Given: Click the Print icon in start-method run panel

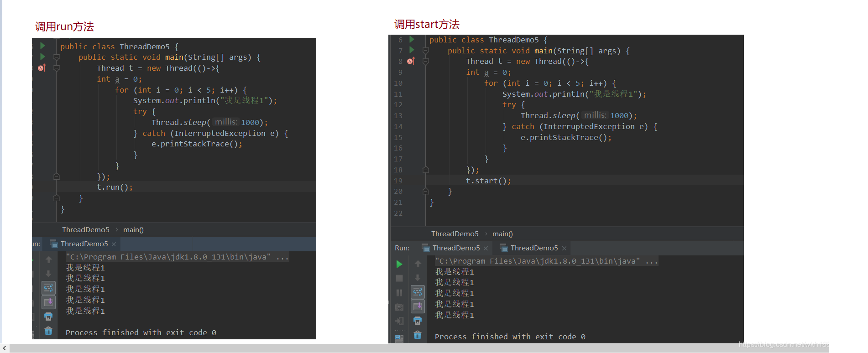Looking at the screenshot, I should pos(418,321).
